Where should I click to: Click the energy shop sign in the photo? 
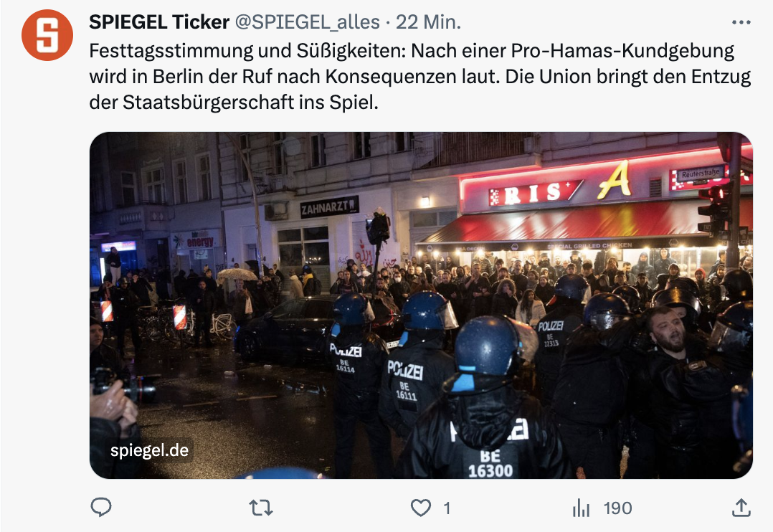199,241
